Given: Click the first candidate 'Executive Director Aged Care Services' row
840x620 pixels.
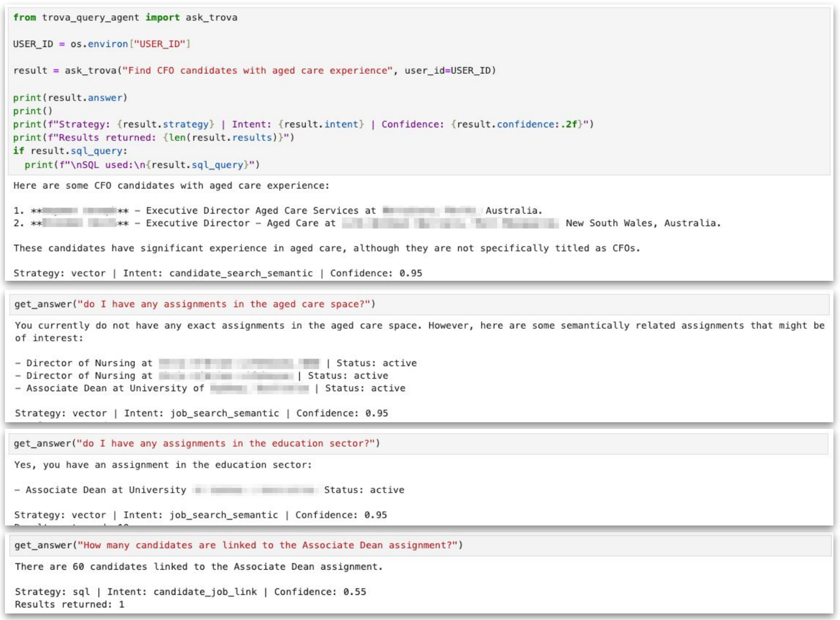Looking at the screenshot, I should (277, 211).
